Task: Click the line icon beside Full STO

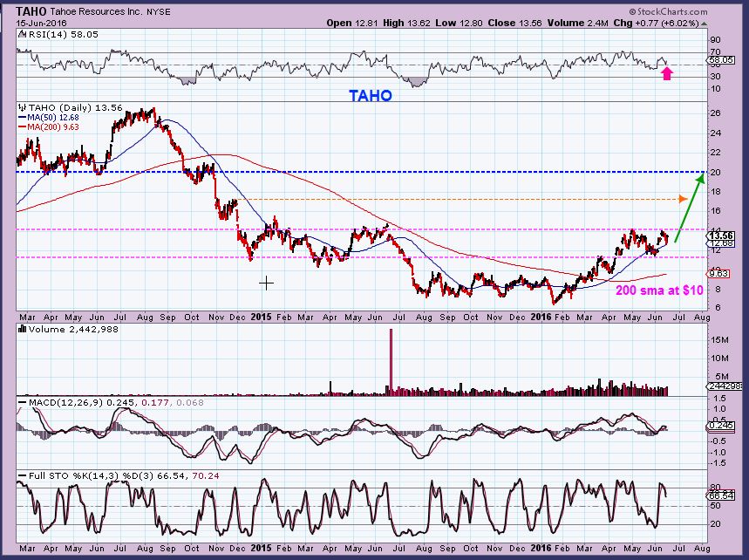Action: (23, 476)
